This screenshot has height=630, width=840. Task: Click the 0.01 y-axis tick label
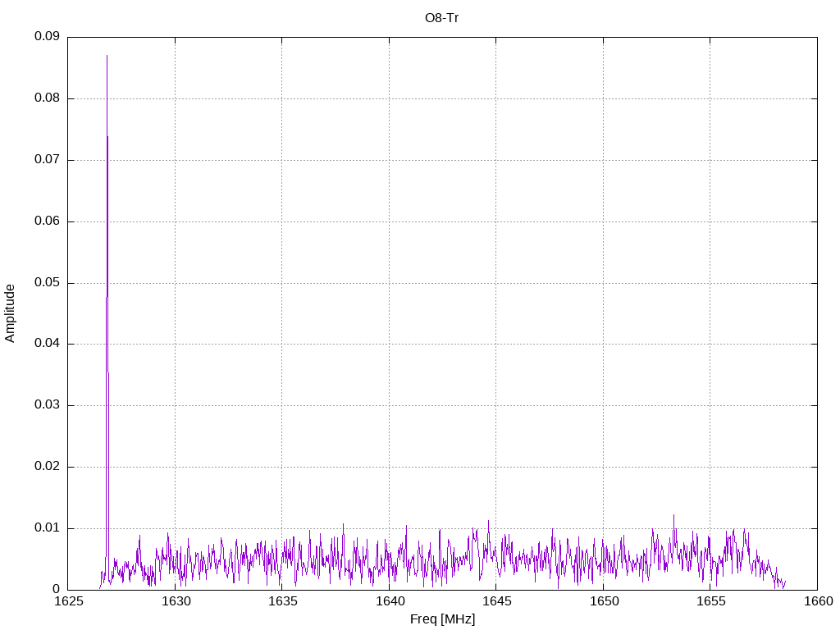tap(47, 528)
